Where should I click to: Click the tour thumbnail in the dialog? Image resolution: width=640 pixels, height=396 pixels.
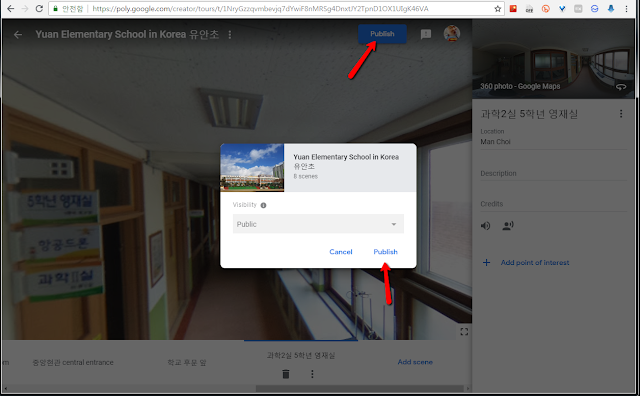[x=252, y=167]
